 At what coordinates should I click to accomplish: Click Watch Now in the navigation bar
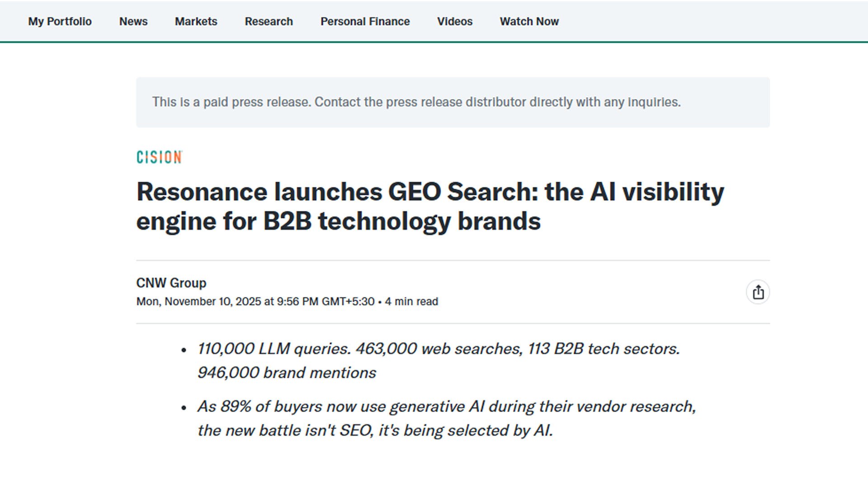(x=529, y=21)
